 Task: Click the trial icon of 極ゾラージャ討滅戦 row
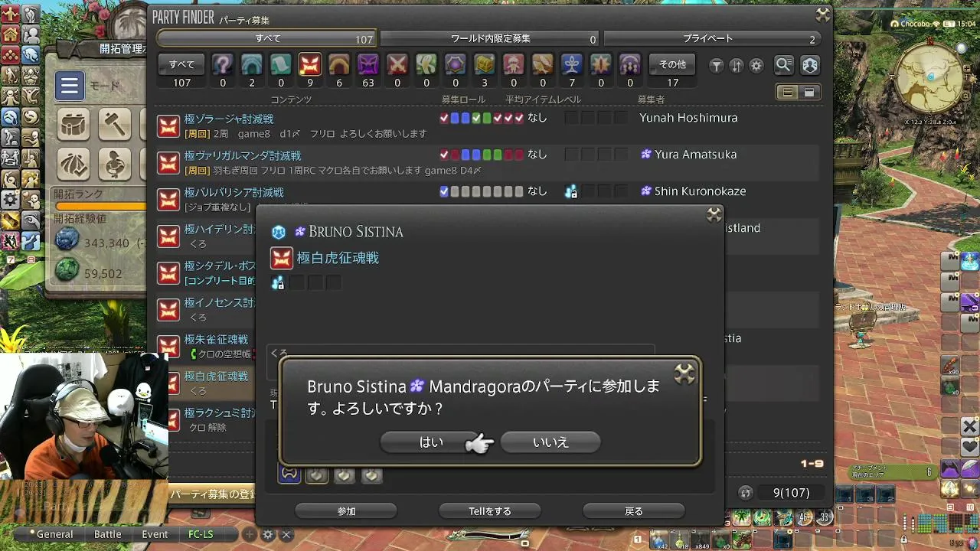click(x=168, y=126)
